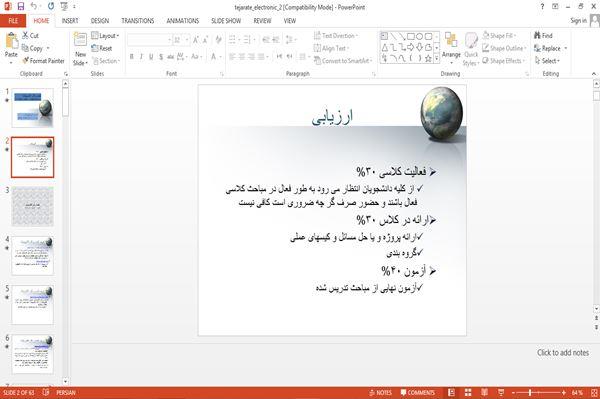The image size is (600, 399).
Task: Click Convert to SmartArt command
Action: pos(342,60)
